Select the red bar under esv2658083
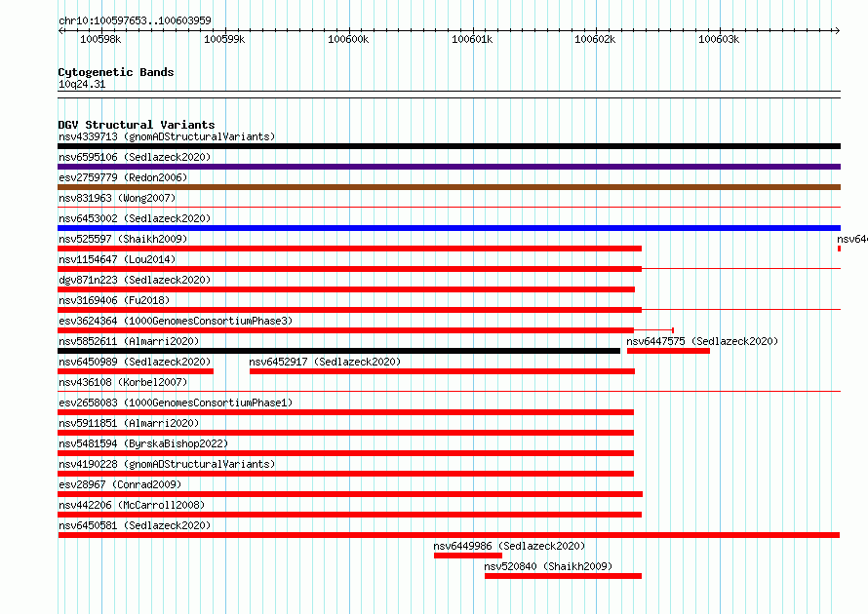This screenshot has height=614, width=868. tap(345, 412)
